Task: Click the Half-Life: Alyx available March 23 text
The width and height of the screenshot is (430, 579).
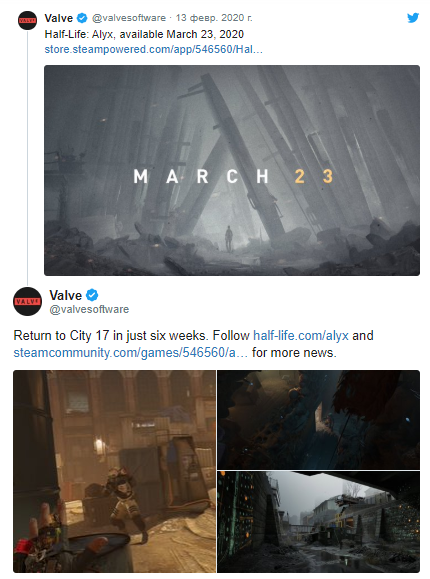Action: pyautogui.click(x=144, y=34)
